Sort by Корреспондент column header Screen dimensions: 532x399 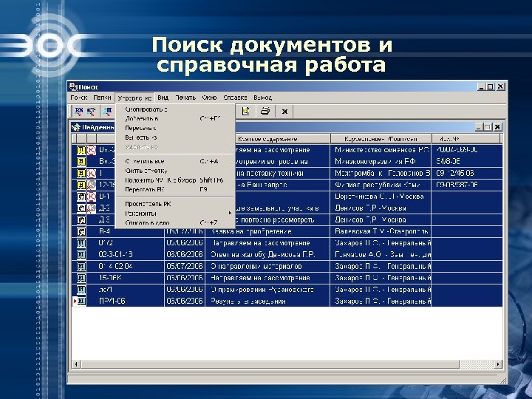coord(381,139)
